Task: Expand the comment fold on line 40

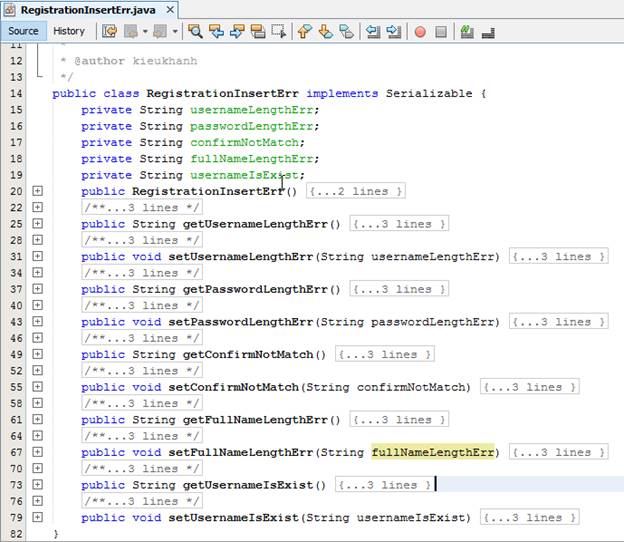Action: 37,305
